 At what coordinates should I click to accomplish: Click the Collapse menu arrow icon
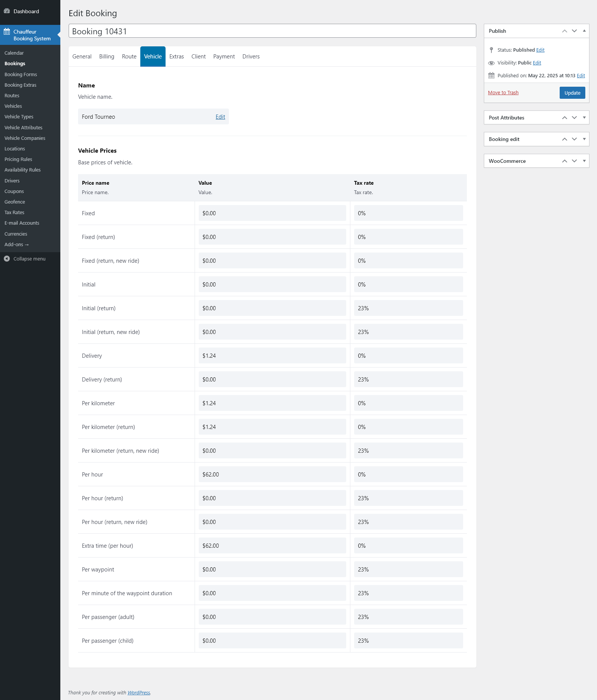point(7,259)
